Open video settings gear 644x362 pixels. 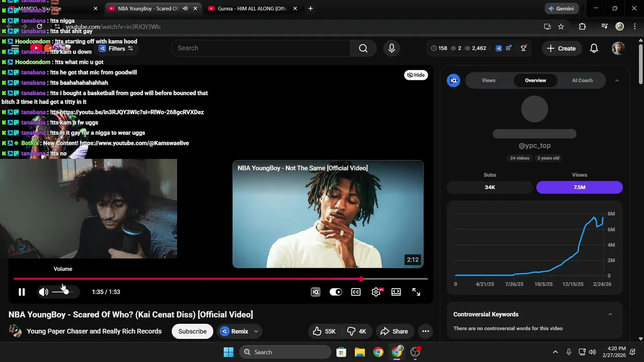(x=376, y=292)
